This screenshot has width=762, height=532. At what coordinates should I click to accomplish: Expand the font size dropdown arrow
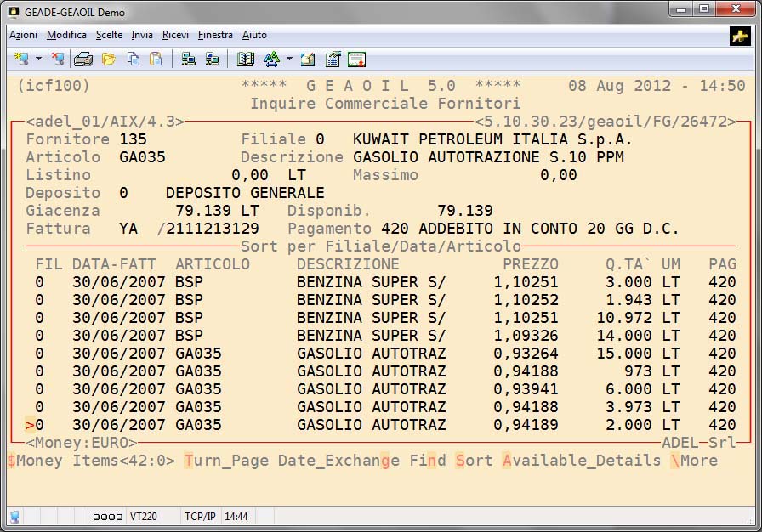(x=289, y=59)
